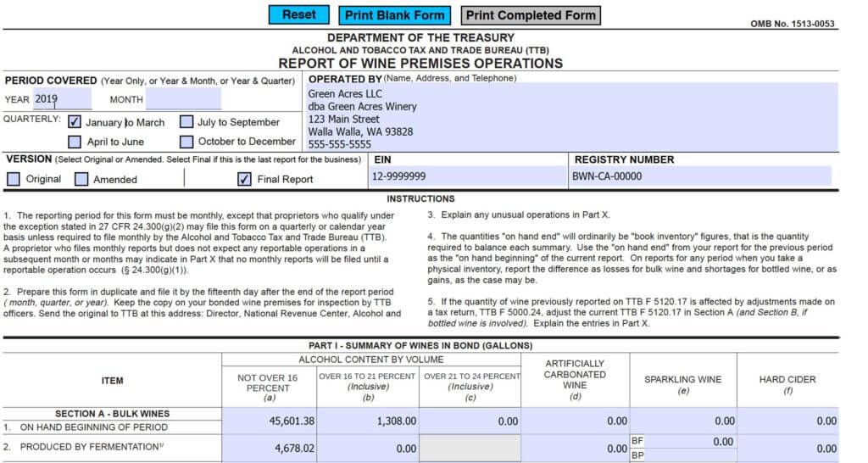Click the PERIOD COVERED label
868x463 pixels.
tap(51, 81)
